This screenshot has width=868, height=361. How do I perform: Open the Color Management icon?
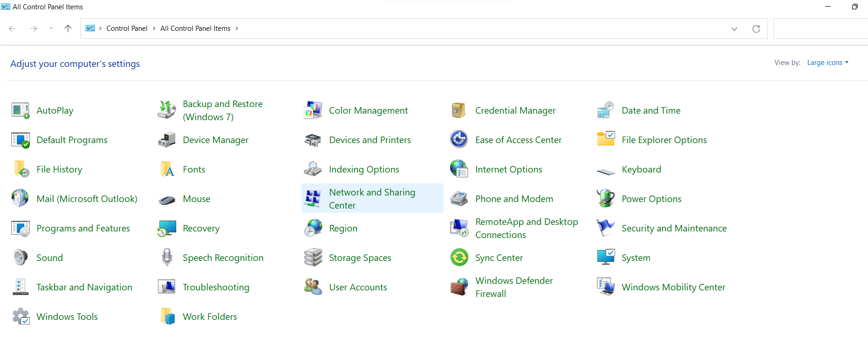[x=313, y=110]
